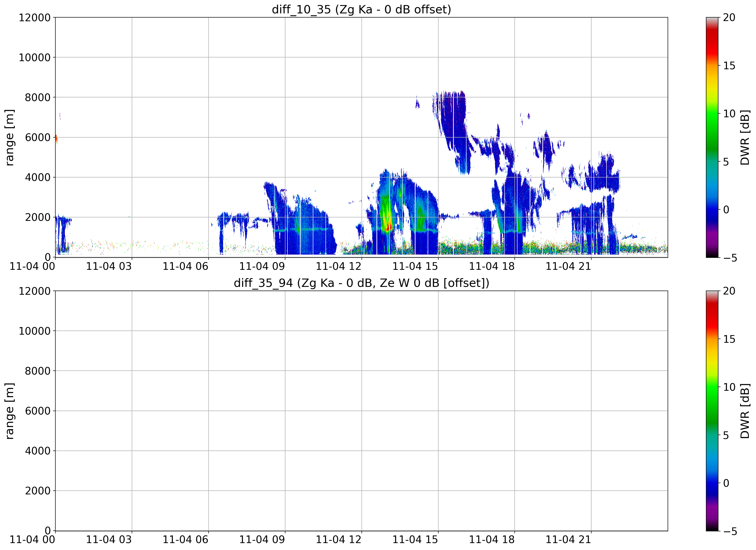
Task: Click the "11-04 06" tick under diff_35_94 plot
Action: (x=185, y=540)
